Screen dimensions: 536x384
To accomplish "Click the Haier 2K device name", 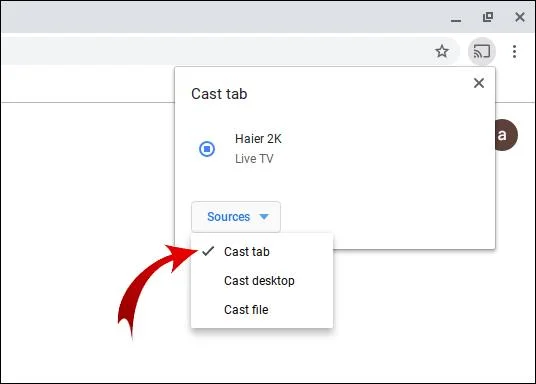I will point(258,139).
